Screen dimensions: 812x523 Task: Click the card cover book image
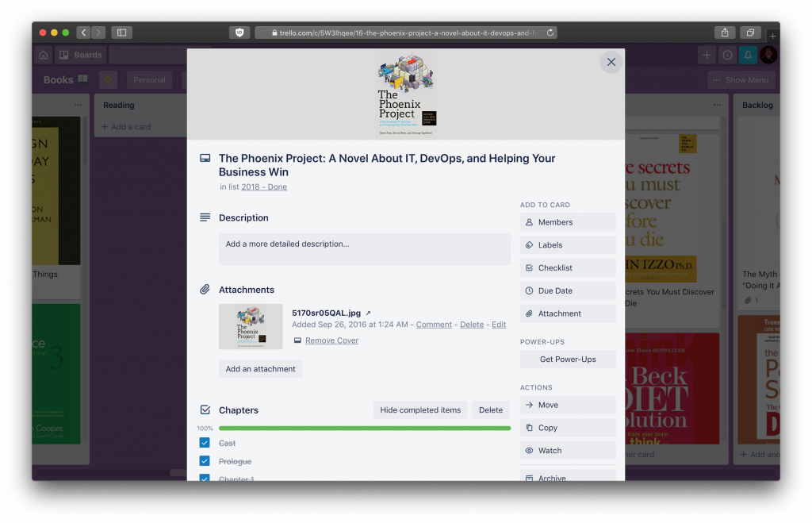point(406,94)
